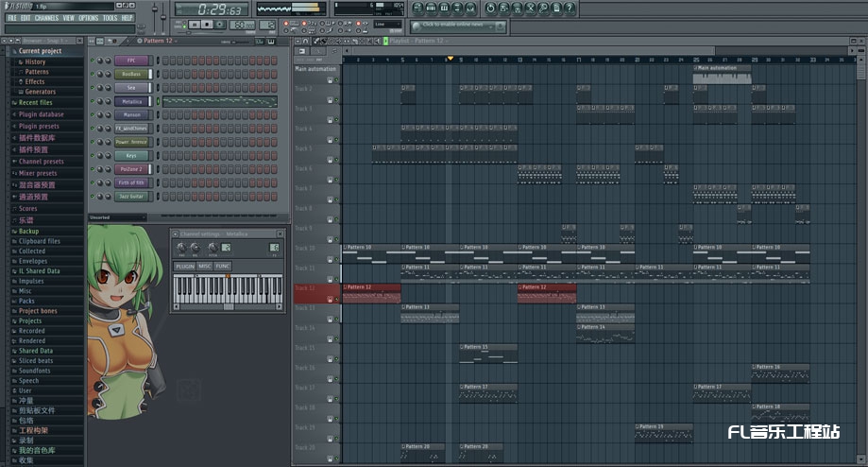Switch to FUNC tab in channel settings

tap(223, 267)
